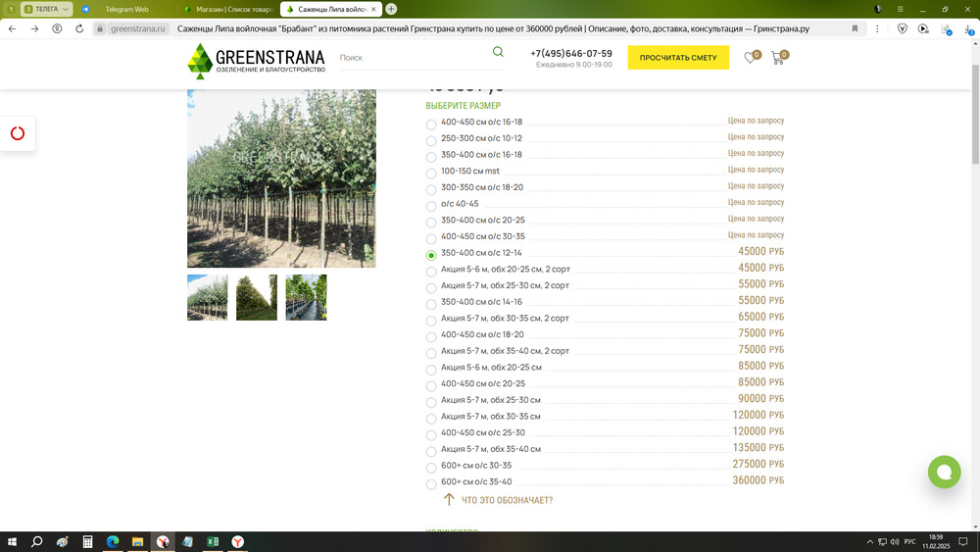Click the GREENSTRANA logo
This screenshot has height=552, width=980.
[x=257, y=61]
